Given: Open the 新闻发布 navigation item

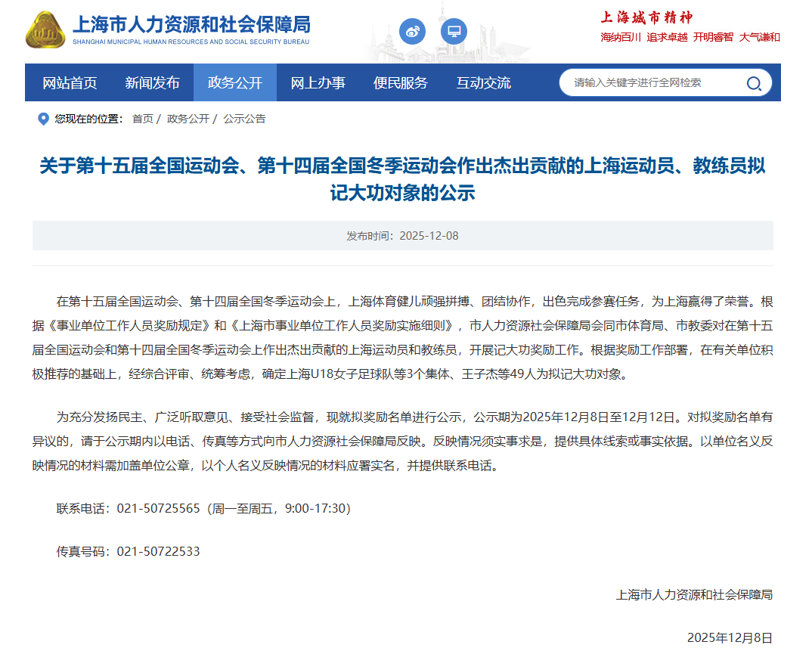Looking at the screenshot, I should click(152, 83).
